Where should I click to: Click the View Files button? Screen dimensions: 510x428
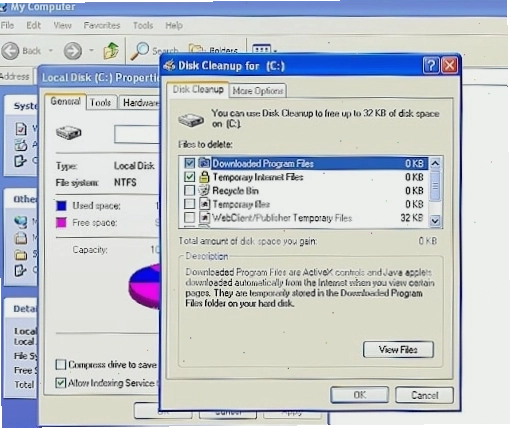[398, 349]
